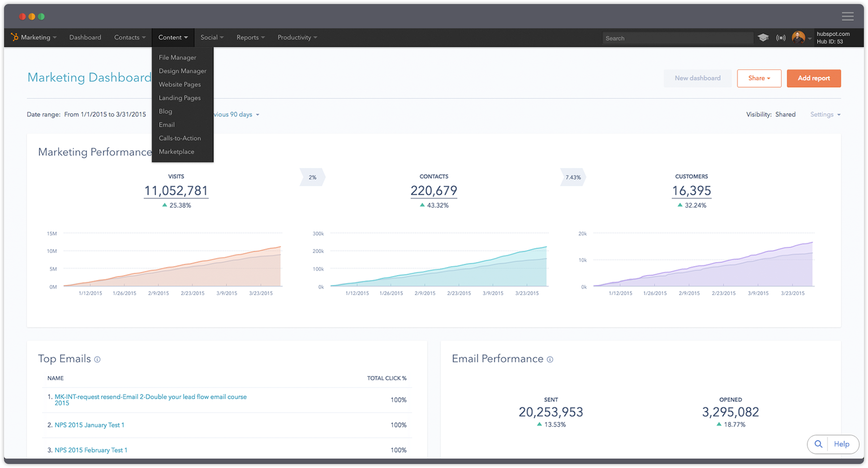Expand the Social menu
This screenshot has width=868, height=468.
[x=212, y=37]
